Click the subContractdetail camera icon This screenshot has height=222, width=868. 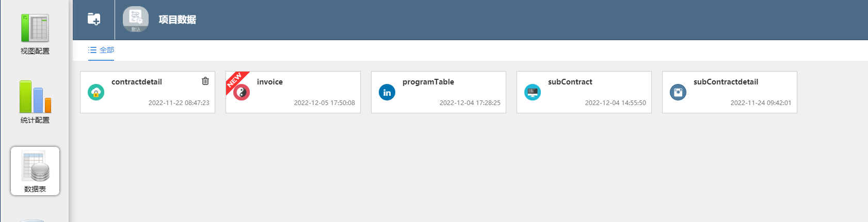click(678, 92)
